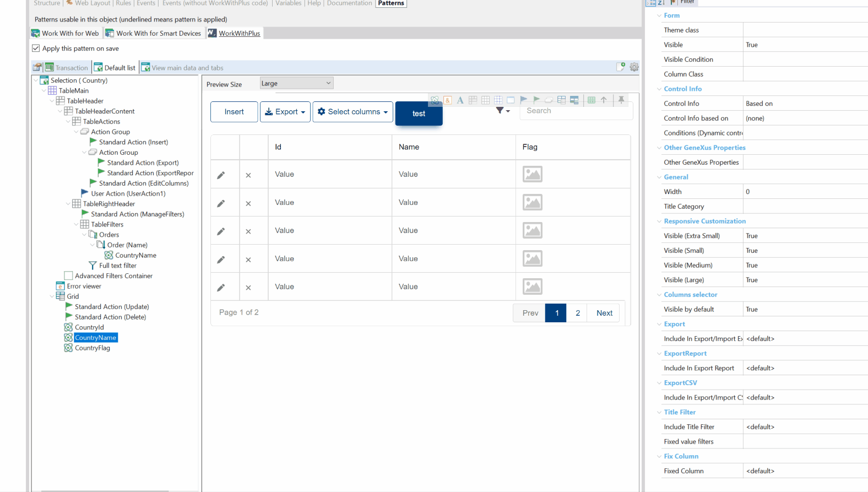Open the Export dropdown button
The height and width of the screenshot is (492, 868).
(x=285, y=112)
